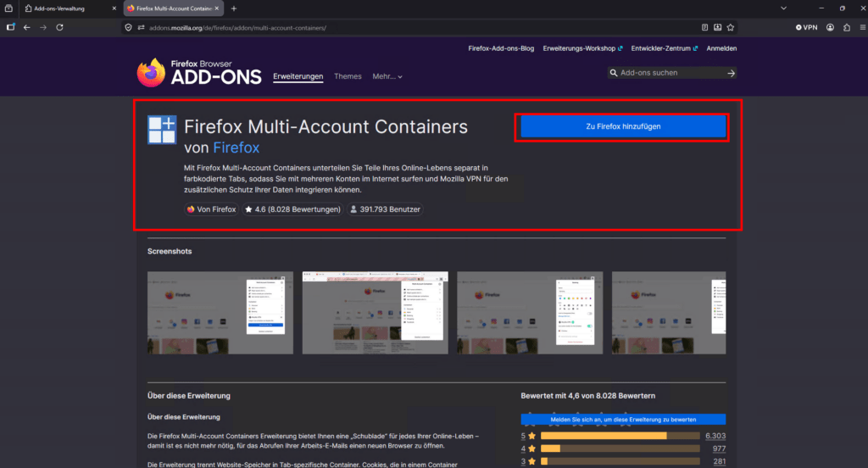Click the magnifier icon in add-ons search
868x468 pixels.
point(614,73)
